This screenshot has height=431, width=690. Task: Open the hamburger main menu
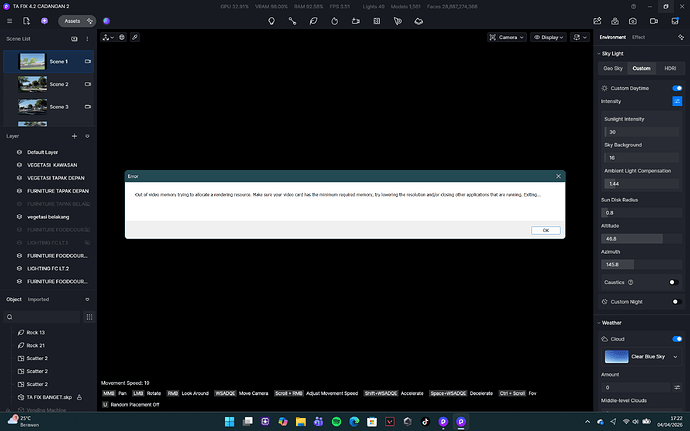coord(9,21)
